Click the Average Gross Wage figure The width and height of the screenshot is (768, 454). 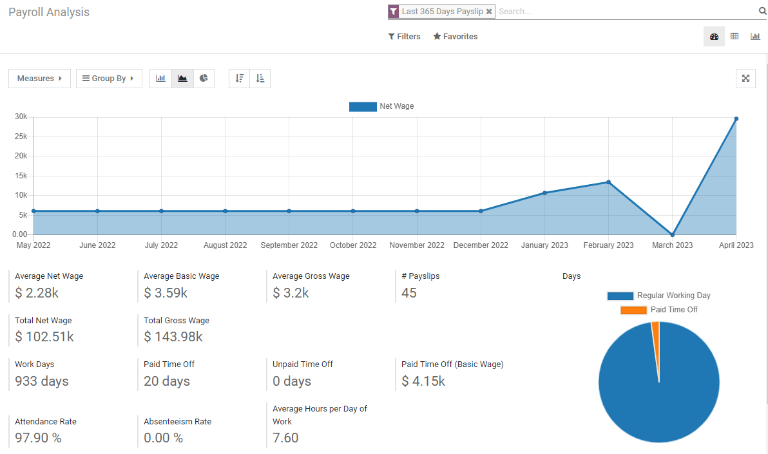290,293
